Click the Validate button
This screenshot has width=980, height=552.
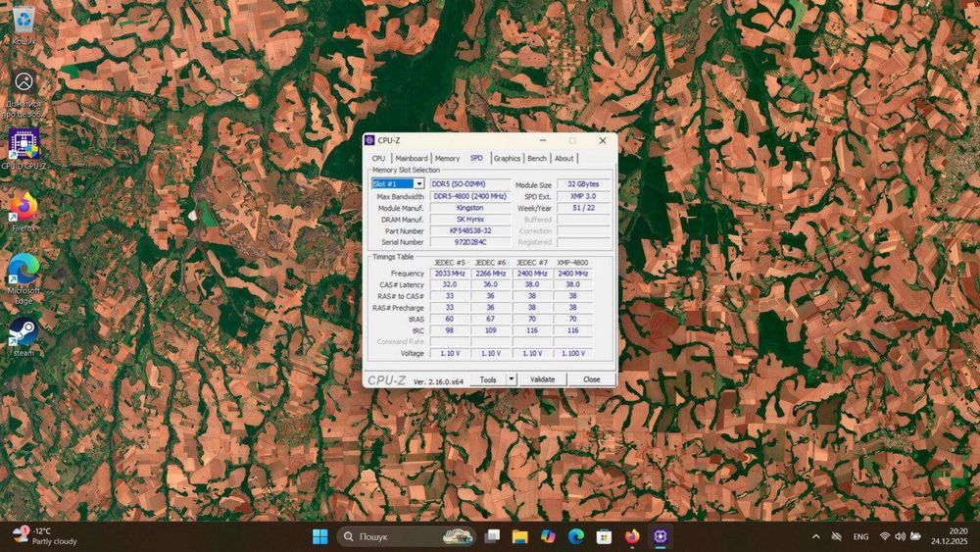[x=543, y=379]
